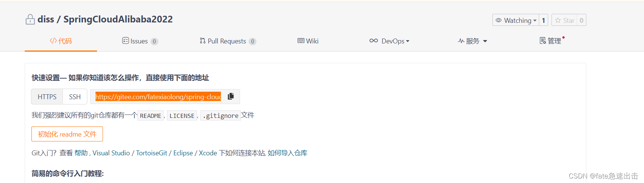The height and width of the screenshot is (183, 644).
Task: Switch to the SSH address toggle
Action: (75, 97)
